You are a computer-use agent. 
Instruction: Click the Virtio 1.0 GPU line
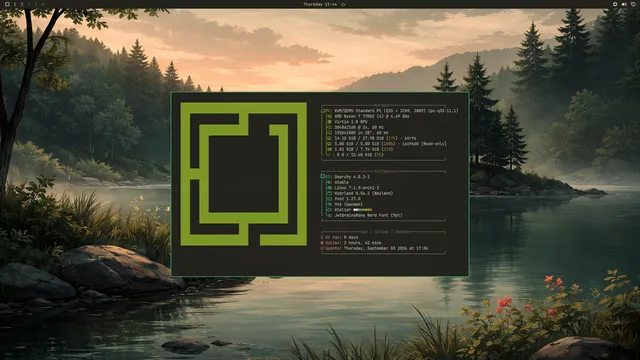point(351,122)
